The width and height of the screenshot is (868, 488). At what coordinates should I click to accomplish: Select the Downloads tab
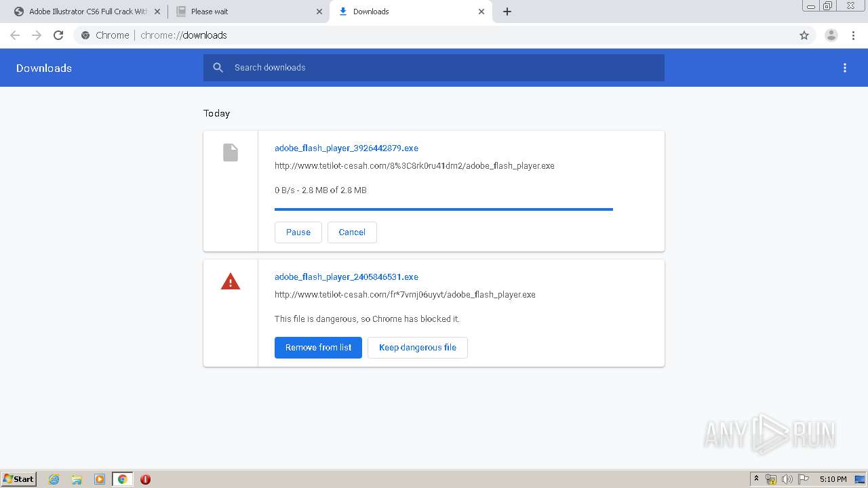click(410, 12)
